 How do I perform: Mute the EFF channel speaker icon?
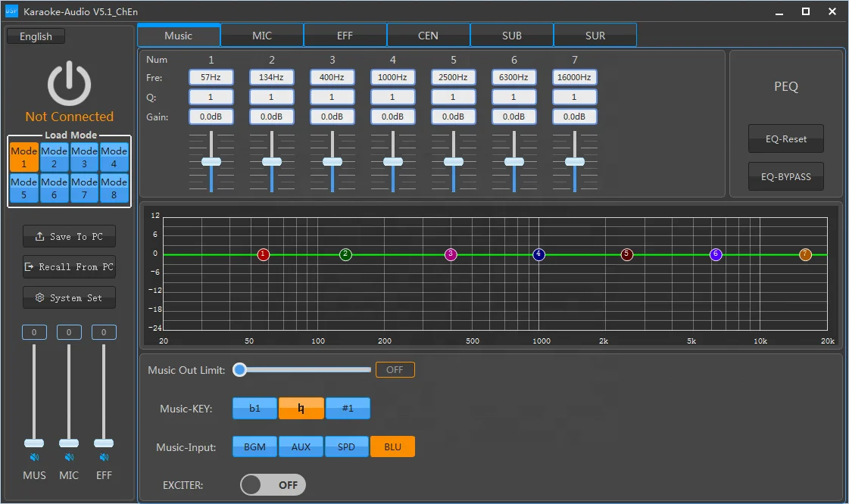pyautogui.click(x=104, y=457)
